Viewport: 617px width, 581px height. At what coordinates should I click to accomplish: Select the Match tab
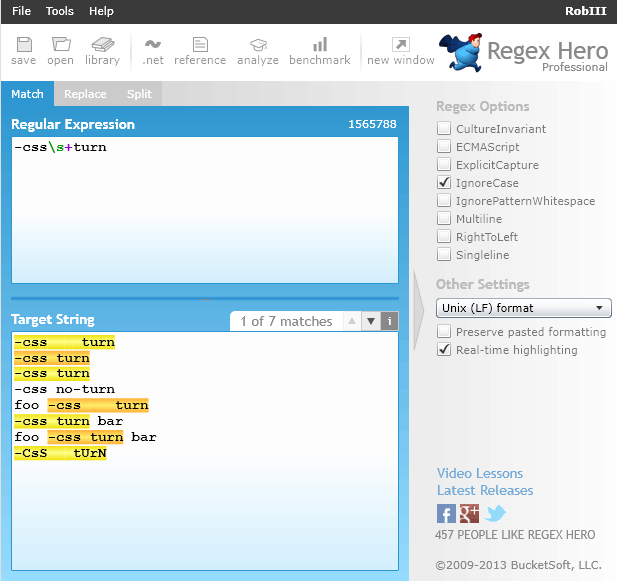click(27, 94)
